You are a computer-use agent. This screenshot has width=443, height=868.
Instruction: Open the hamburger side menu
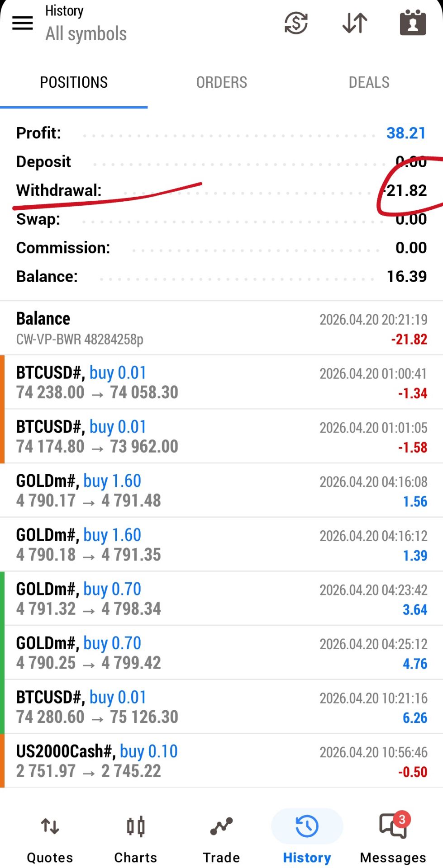[23, 23]
